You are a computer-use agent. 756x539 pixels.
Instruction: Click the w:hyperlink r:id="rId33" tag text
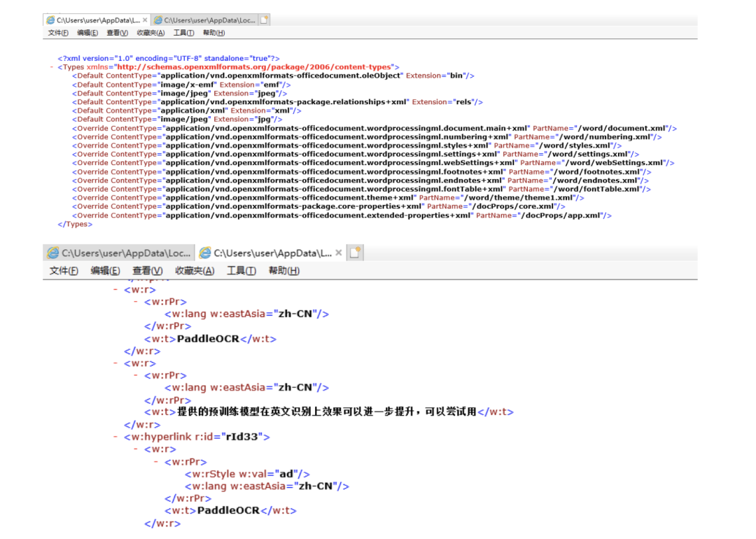pyautogui.click(x=197, y=437)
